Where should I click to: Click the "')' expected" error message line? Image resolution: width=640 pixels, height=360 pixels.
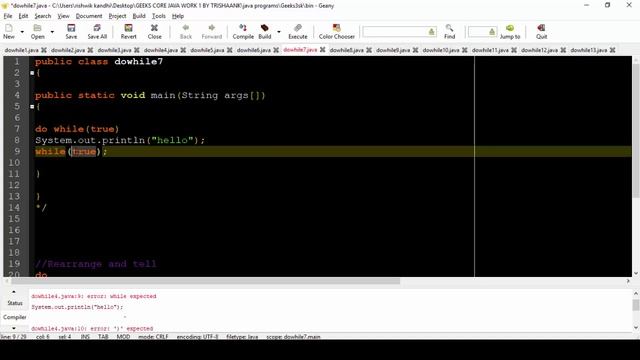[92, 329]
